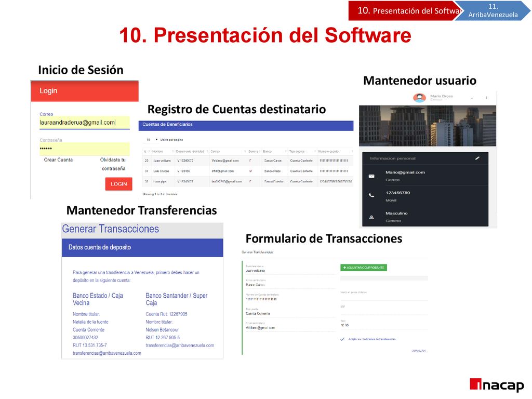Sort table by Banco column
This screenshot has width=532, height=399.
tap(274, 151)
